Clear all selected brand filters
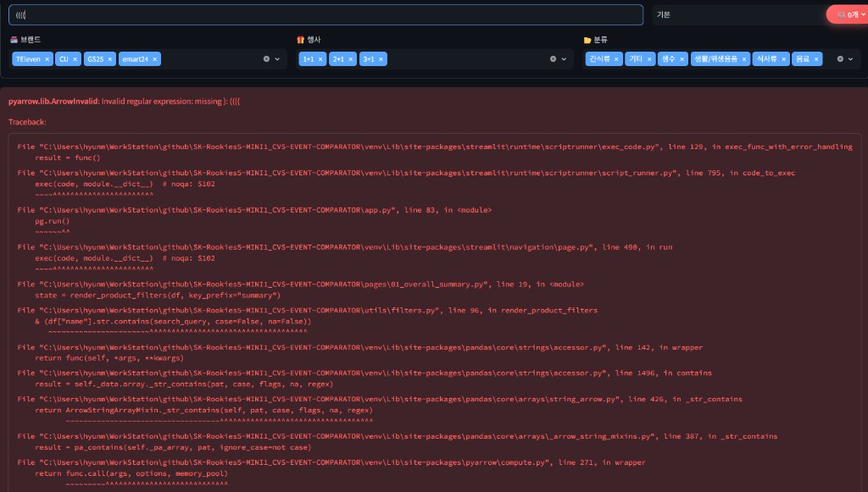The image size is (868, 492). click(266, 59)
